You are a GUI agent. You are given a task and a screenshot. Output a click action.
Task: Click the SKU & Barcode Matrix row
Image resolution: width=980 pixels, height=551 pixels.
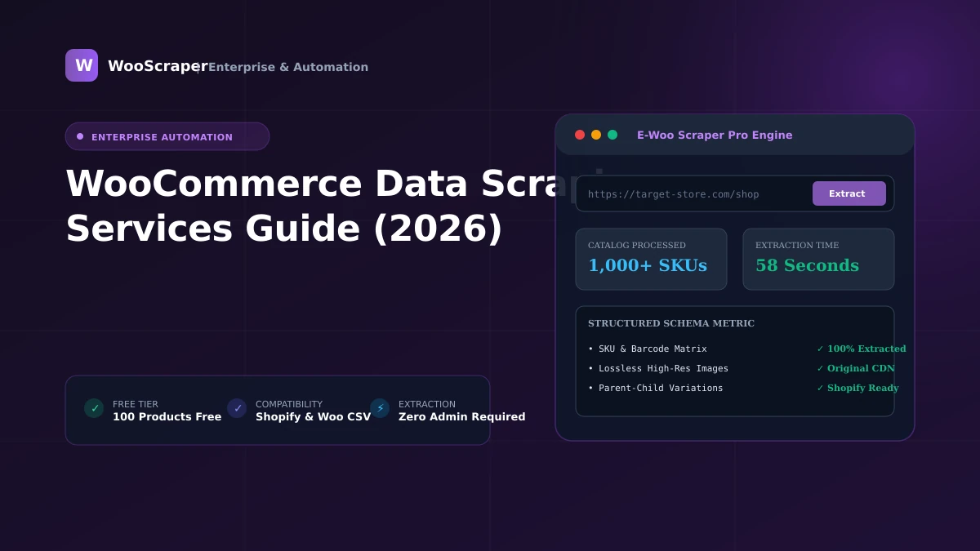pos(735,349)
